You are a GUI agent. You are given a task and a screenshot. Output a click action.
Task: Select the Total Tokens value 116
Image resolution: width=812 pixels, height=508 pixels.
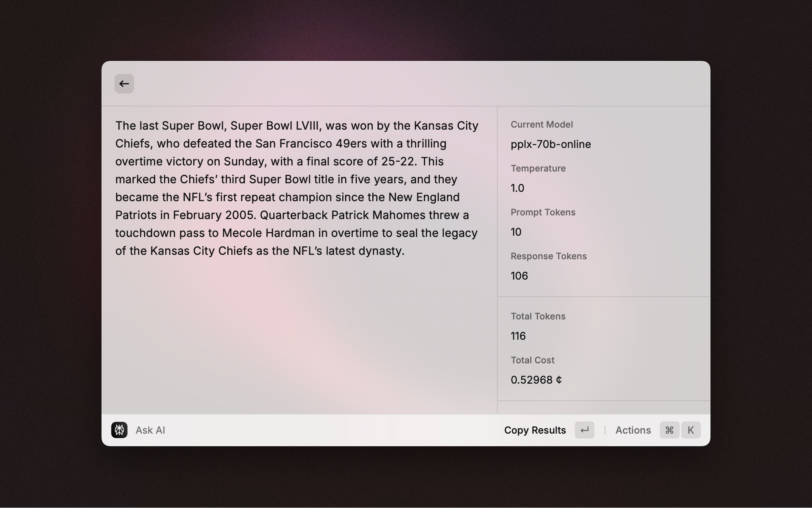coord(518,336)
